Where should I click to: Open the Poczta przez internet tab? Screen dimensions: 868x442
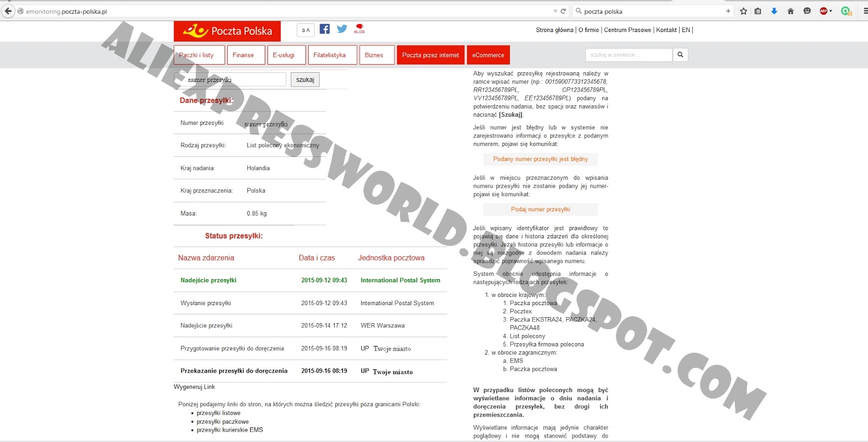click(x=431, y=55)
